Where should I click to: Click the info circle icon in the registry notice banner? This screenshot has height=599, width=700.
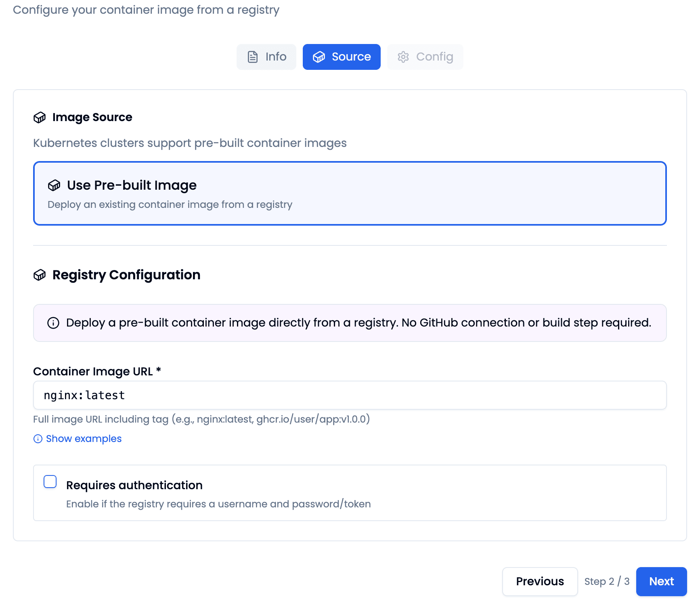(53, 323)
